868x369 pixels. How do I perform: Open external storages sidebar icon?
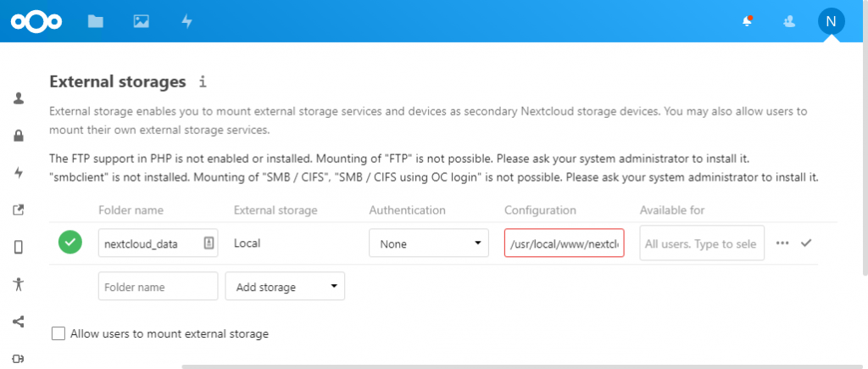[x=19, y=210]
